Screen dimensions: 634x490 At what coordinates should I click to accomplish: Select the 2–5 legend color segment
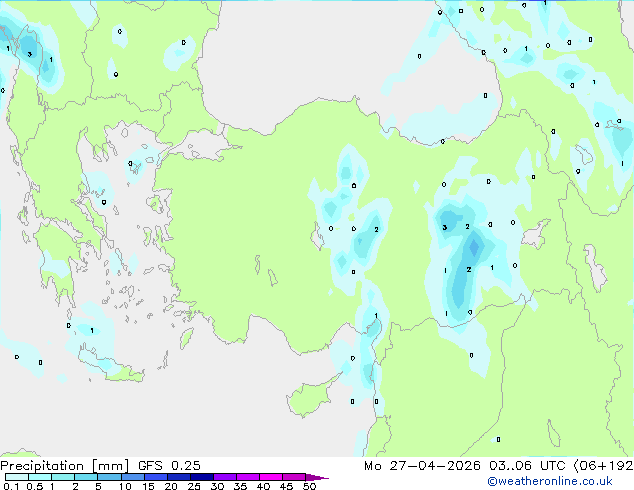(85, 477)
